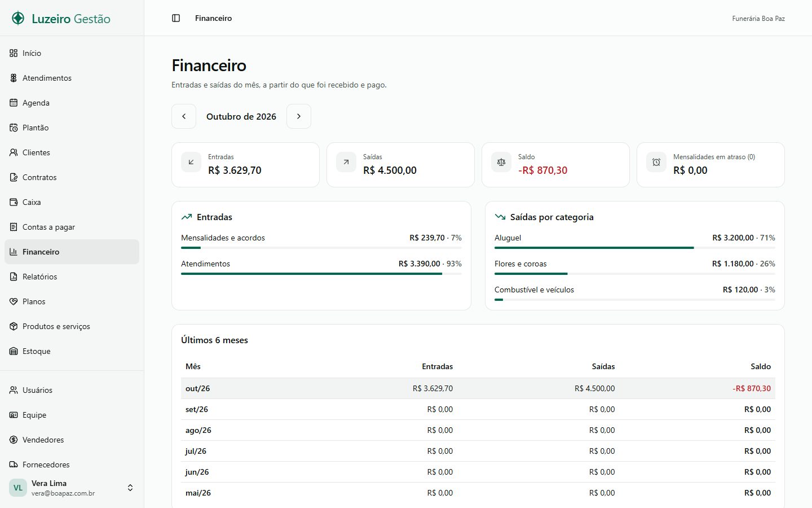Click the VL user avatar
This screenshot has height=508, width=812.
click(18, 488)
